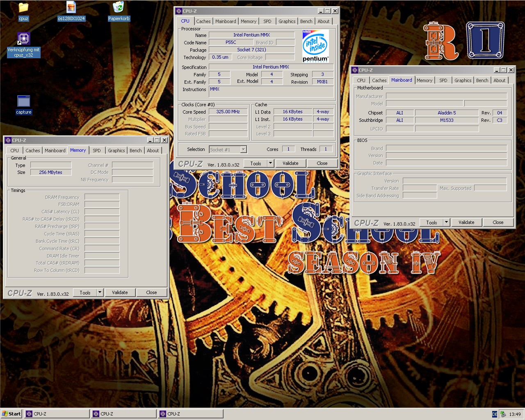The width and height of the screenshot is (525, 420).
Task: Click the DE language indicator in tray
Action: [x=495, y=414]
